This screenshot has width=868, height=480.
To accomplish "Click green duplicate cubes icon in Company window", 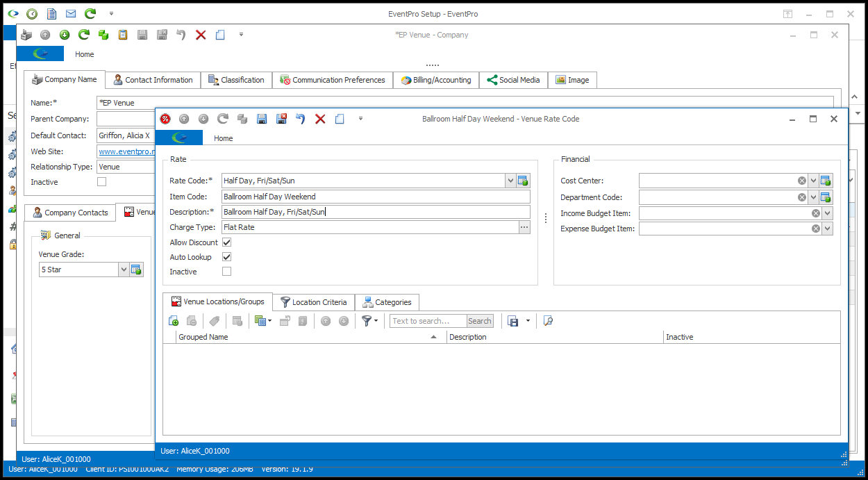I will [x=103, y=35].
